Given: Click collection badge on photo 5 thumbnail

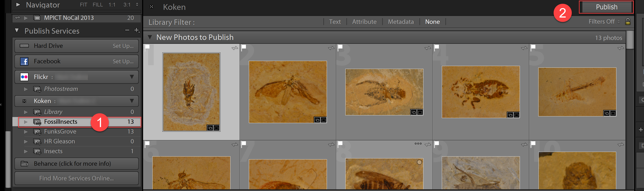Looking at the screenshot, I should 607,113.
